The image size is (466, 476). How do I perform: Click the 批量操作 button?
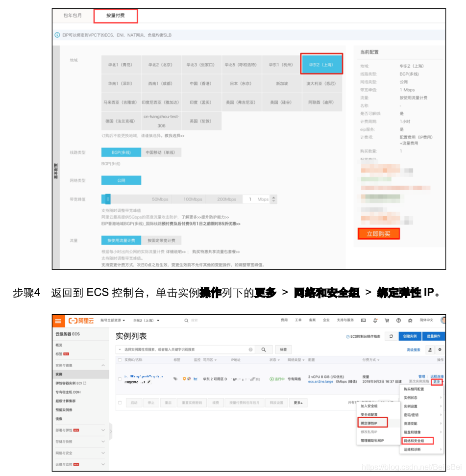tap(434, 336)
